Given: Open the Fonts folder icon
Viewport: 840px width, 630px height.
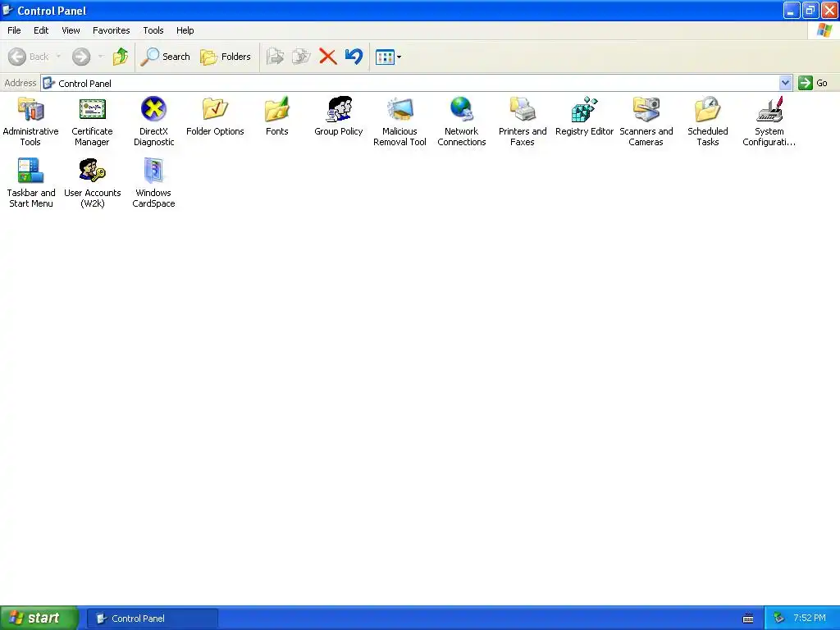Looking at the screenshot, I should (x=277, y=116).
